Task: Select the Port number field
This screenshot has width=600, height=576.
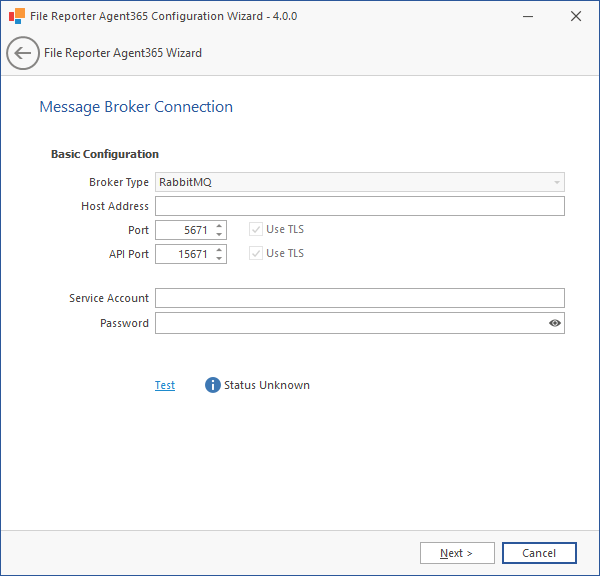Action: click(x=184, y=230)
